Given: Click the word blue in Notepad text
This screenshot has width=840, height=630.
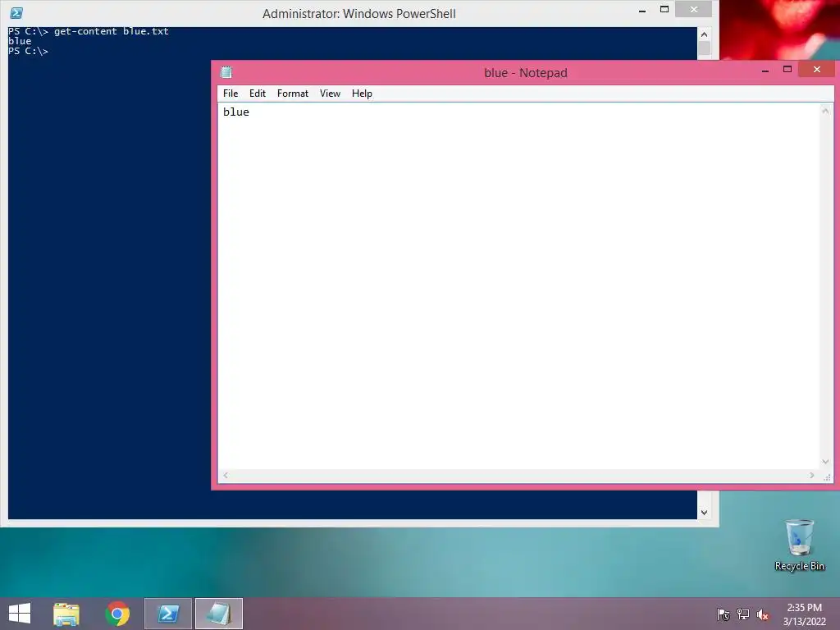Looking at the screenshot, I should click(236, 112).
